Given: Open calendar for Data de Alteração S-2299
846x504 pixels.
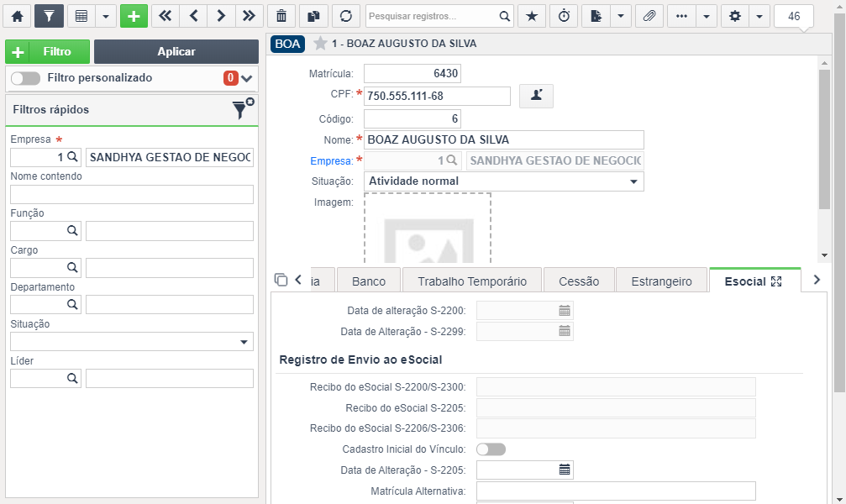Looking at the screenshot, I should [x=565, y=331].
